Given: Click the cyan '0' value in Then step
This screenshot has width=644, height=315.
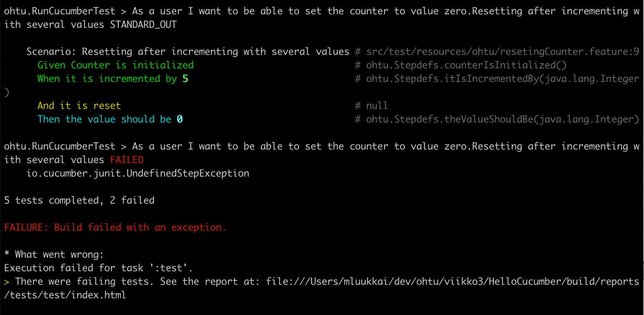Looking at the screenshot, I should (x=180, y=119).
